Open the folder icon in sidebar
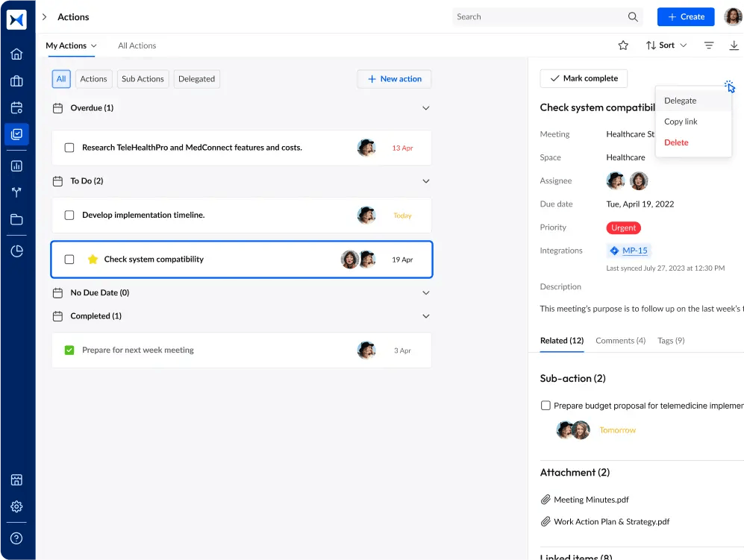Image resolution: width=744 pixels, height=560 pixels. click(x=16, y=219)
